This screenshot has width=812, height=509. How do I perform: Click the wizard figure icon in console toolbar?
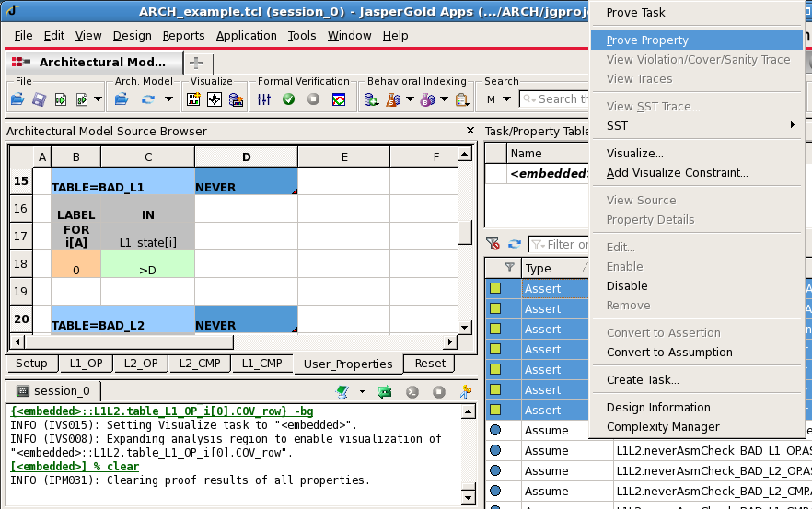click(465, 392)
